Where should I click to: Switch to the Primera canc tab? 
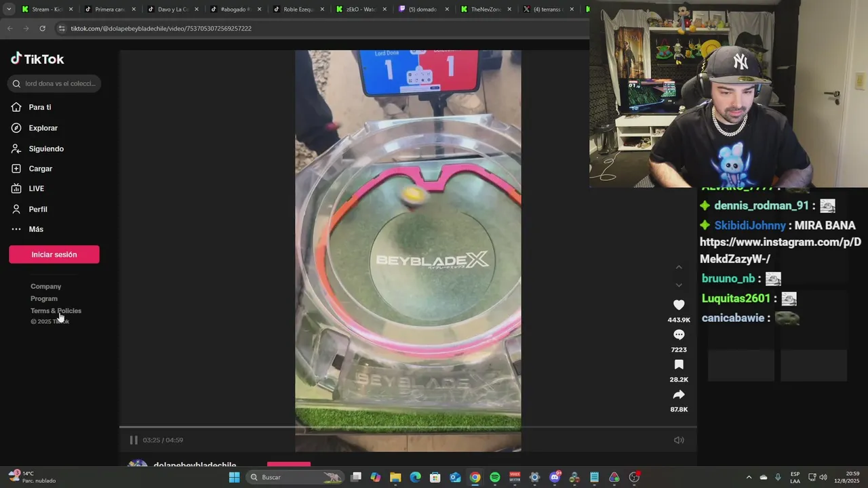coord(110,9)
